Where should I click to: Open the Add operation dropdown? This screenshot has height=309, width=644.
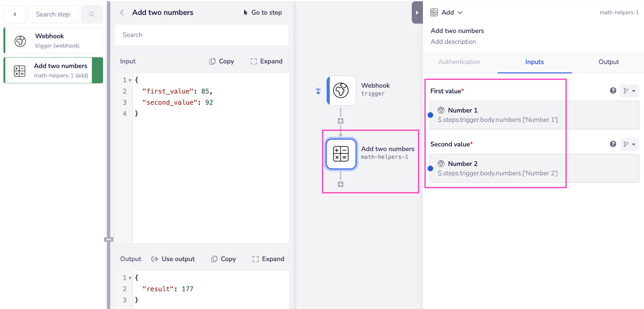(452, 12)
